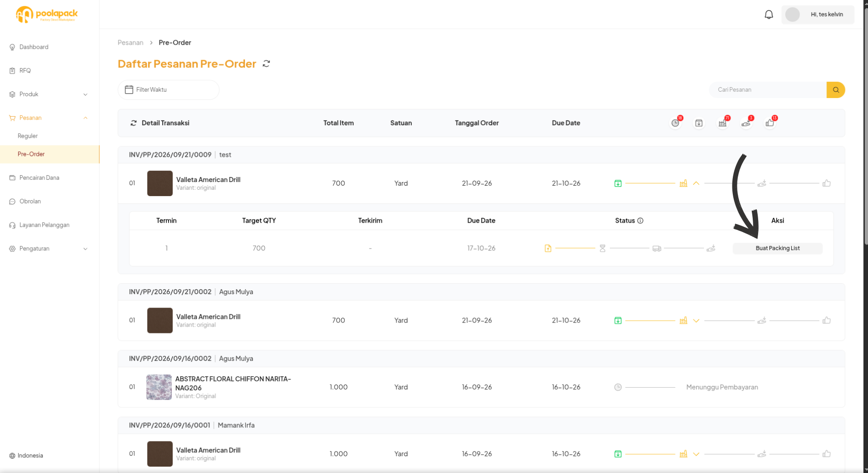868x473 pixels.
Task: Filter by factory production icon in header
Action: tap(722, 123)
